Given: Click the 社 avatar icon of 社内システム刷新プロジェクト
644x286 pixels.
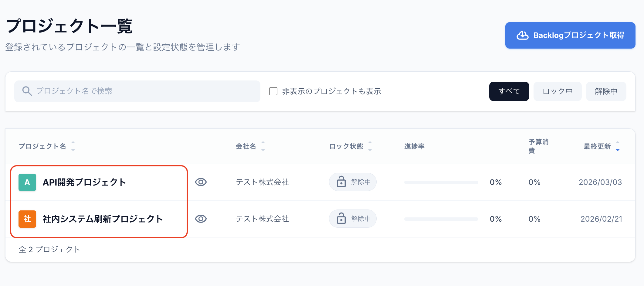Looking at the screenshot, I should pos(27,219).
